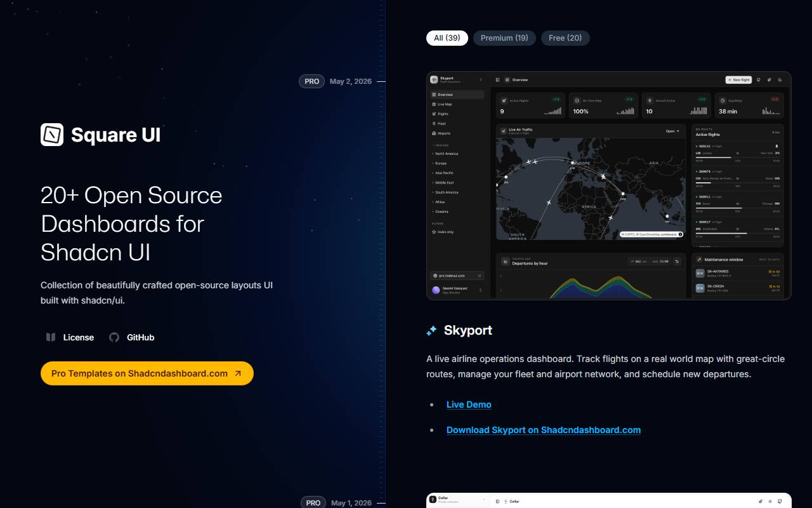The height and width of the screenshot is (508, 812).
Task: Click the May 2, 2026 date text
Action: tap(351, 81)
